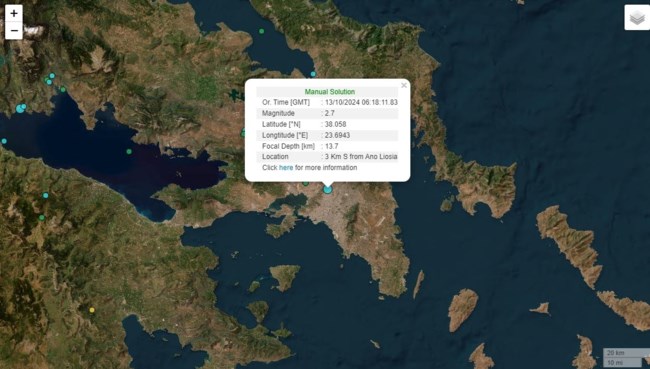Open the map layers selector
The height and width of the screenshot is (369, 650).
pyautogui.click(x=637, y=17)
